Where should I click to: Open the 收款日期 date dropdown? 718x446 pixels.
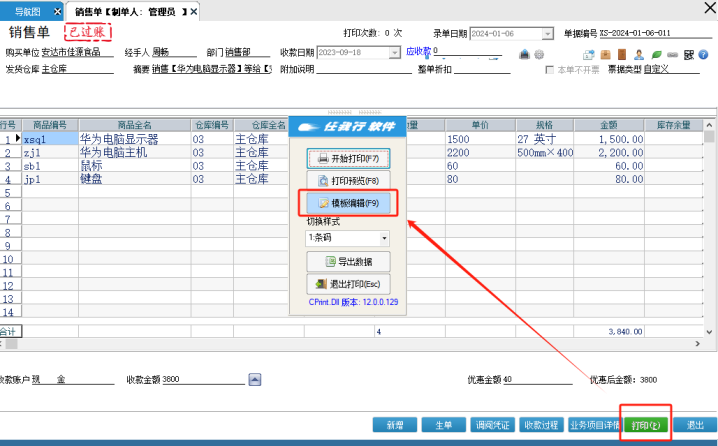click(395, 53)
